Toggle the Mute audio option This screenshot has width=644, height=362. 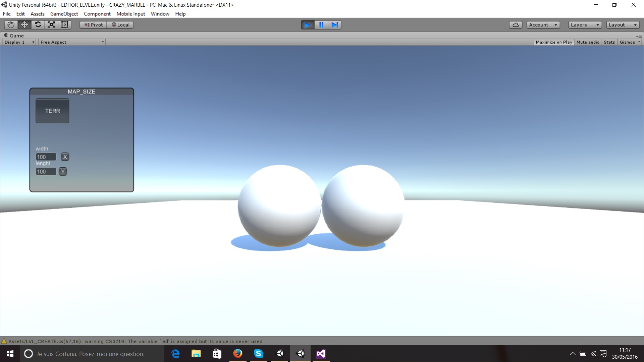tap(588, 42)
